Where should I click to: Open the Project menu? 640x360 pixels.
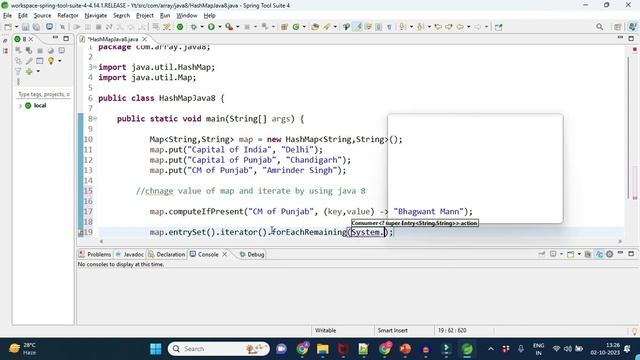click(x=144, y=16)
